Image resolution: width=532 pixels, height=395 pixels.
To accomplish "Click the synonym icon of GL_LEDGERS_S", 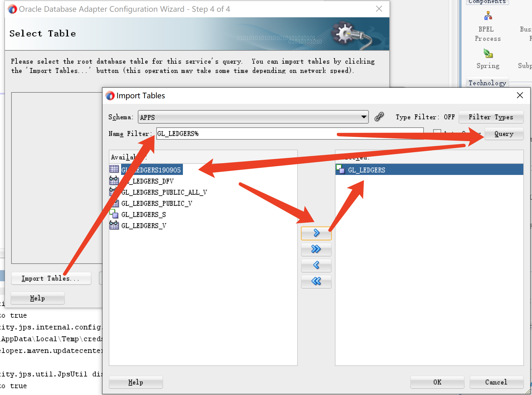I will pyautogui.click(x=114, y=214).
